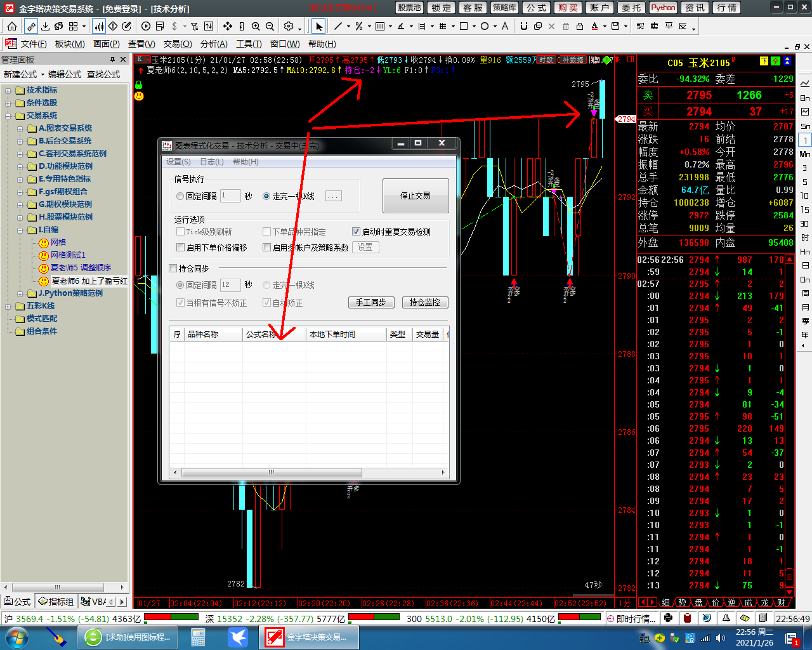Screen dimensions: 812x650
Task: Click the green lock icon on the chart
Action: click(139, 84)
